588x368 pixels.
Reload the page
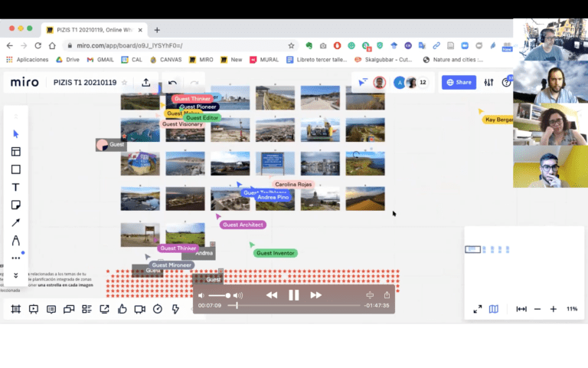[x=38, y=45]
